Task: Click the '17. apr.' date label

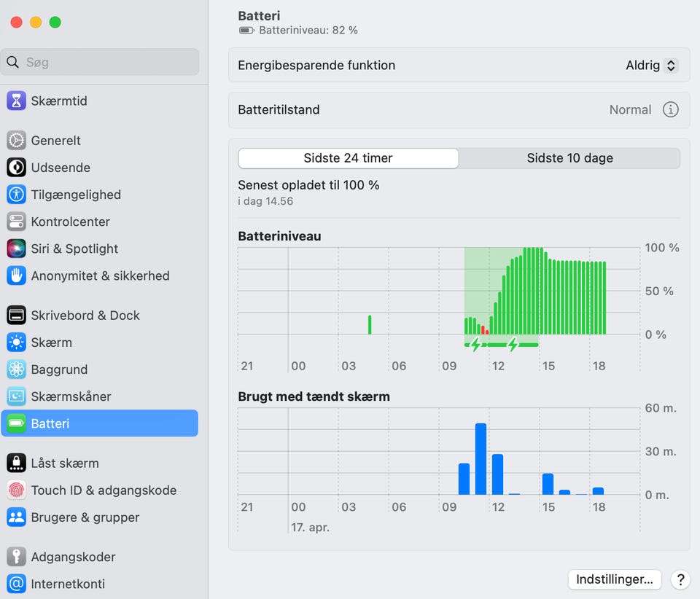Action: click(x=311, y=527)
